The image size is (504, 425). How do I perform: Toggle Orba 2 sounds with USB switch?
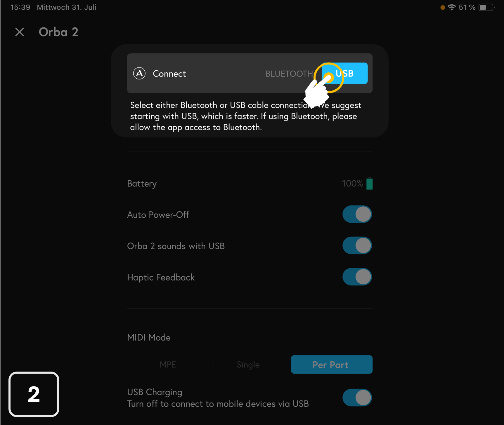(x=357, y=245)
